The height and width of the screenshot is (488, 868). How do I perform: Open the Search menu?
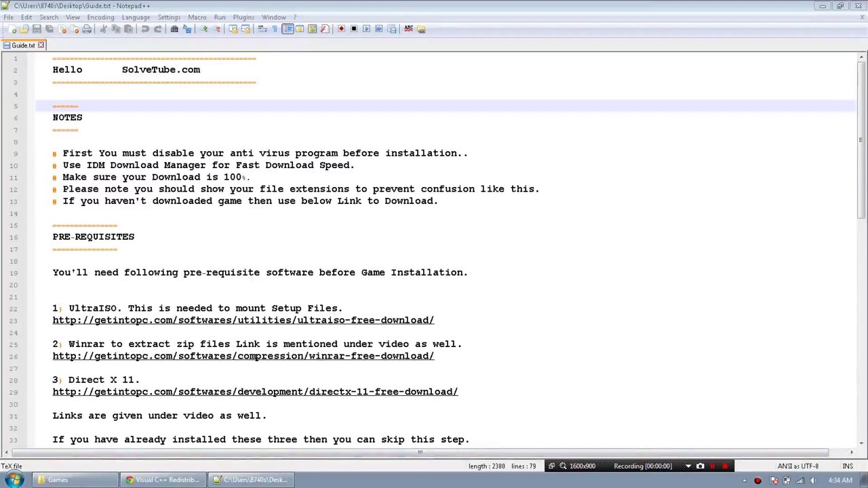pos(49,17)
